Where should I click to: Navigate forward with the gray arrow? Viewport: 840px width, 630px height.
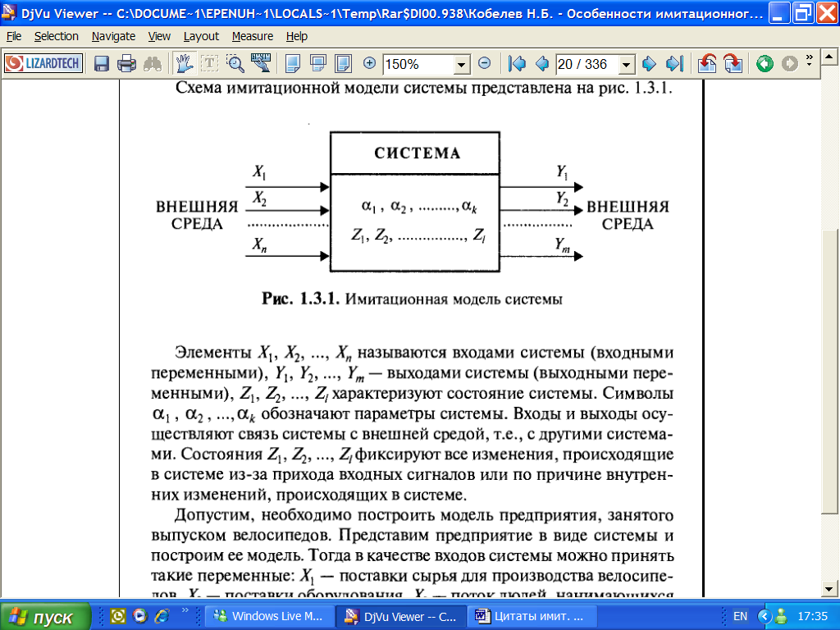click(x=790, y=64)
